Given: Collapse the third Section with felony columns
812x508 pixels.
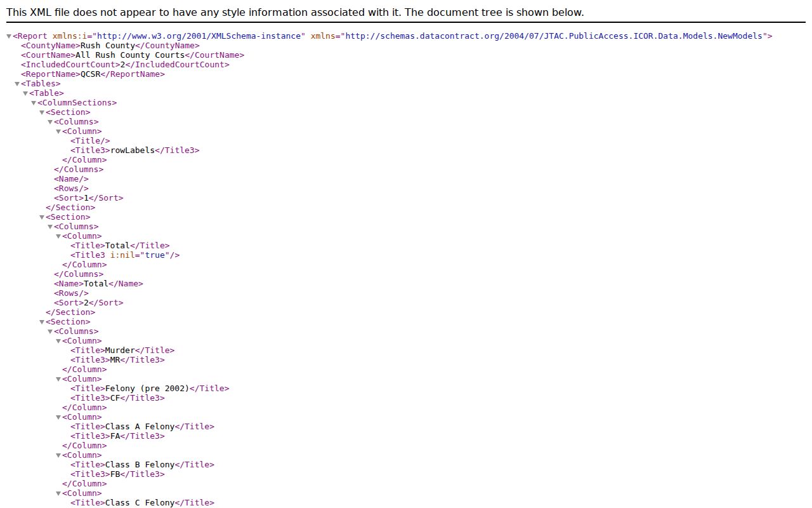Looking at the screenshot, I should coord(42,322).
